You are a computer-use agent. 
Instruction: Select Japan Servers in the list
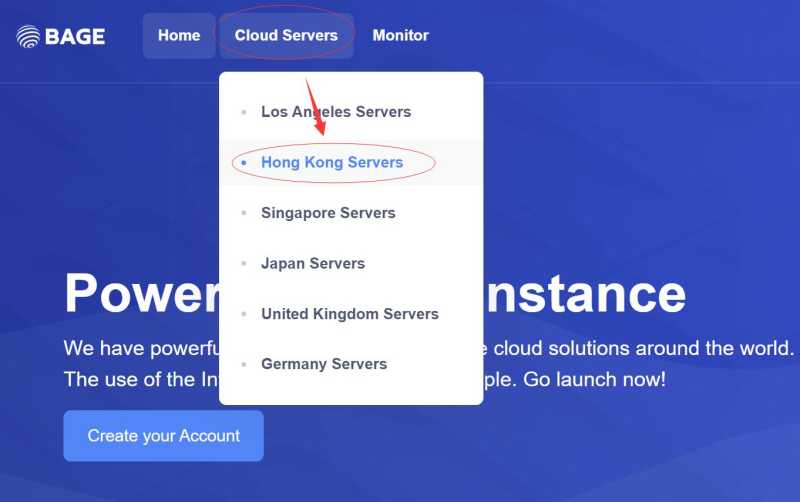pyautogui.click(x=313, y=263)
